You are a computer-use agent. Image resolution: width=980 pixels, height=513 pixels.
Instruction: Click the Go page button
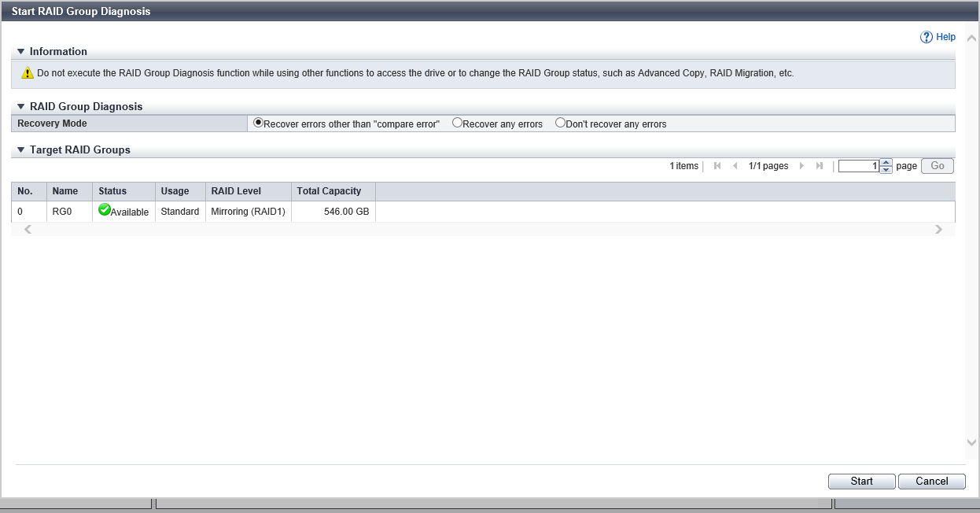tap(937, 166)
